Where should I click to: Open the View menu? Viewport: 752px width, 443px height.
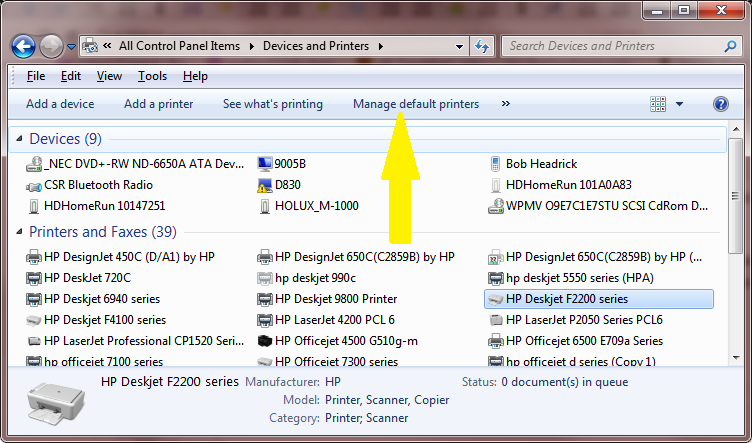(109, 76)
